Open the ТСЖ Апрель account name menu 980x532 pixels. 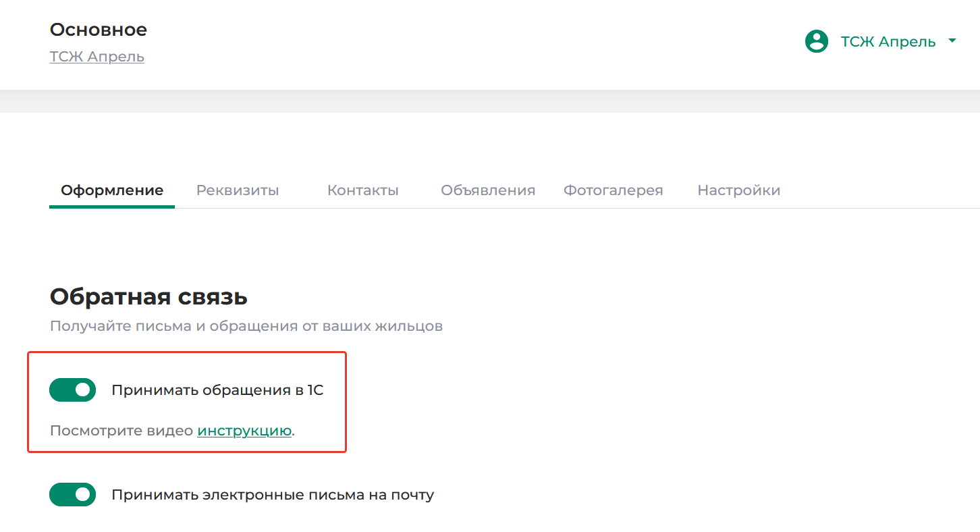[888, 42]
